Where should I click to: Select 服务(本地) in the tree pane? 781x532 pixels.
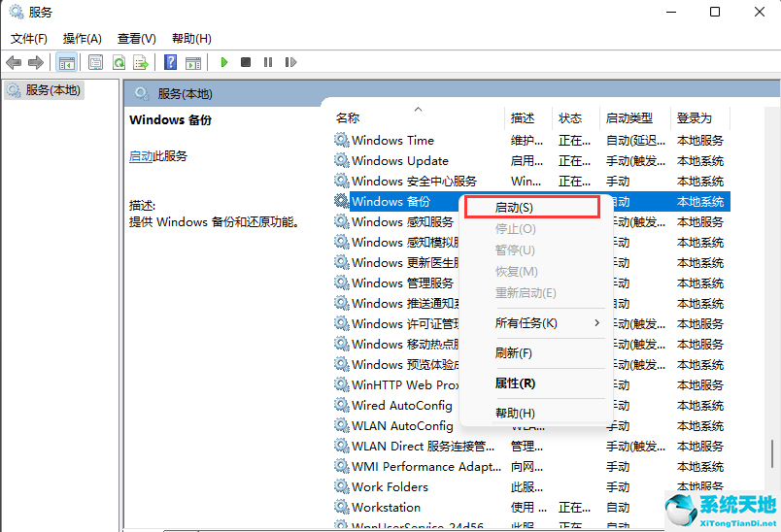click(x=51, y=89)
